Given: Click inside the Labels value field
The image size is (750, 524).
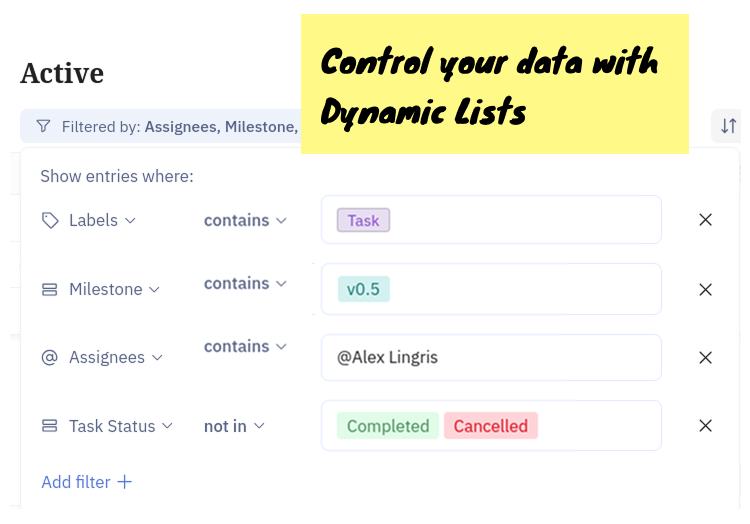Looking at the screenshot, I should pyautogui.click(x=491, y=219).
